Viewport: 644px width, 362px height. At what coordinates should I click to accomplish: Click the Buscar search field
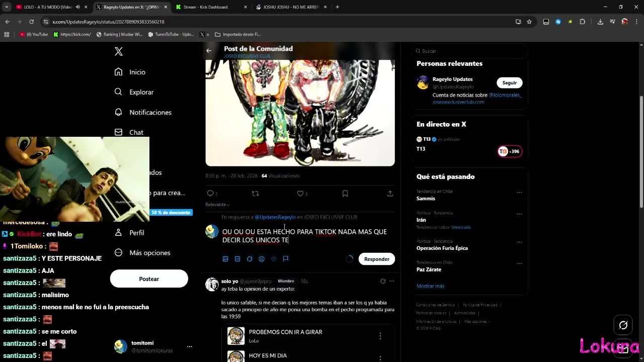pos(469,51)
